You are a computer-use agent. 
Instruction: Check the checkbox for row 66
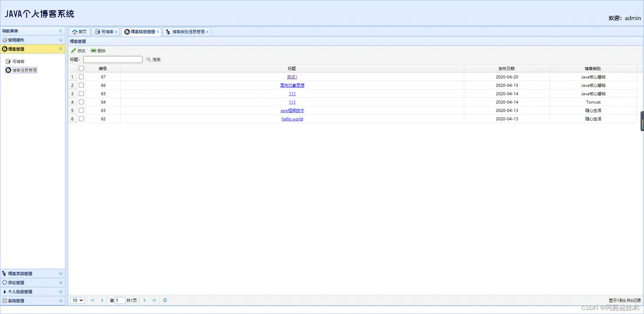(x=82, y=85)
